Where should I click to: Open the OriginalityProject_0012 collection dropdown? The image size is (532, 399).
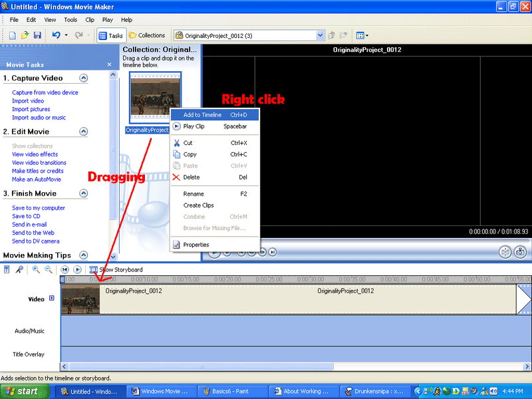pyautogui.click(x=321, y=35)
